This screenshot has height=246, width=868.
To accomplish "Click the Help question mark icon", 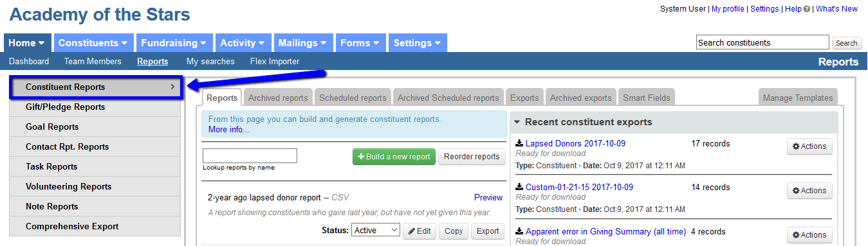I will click(x=807, y=9).
